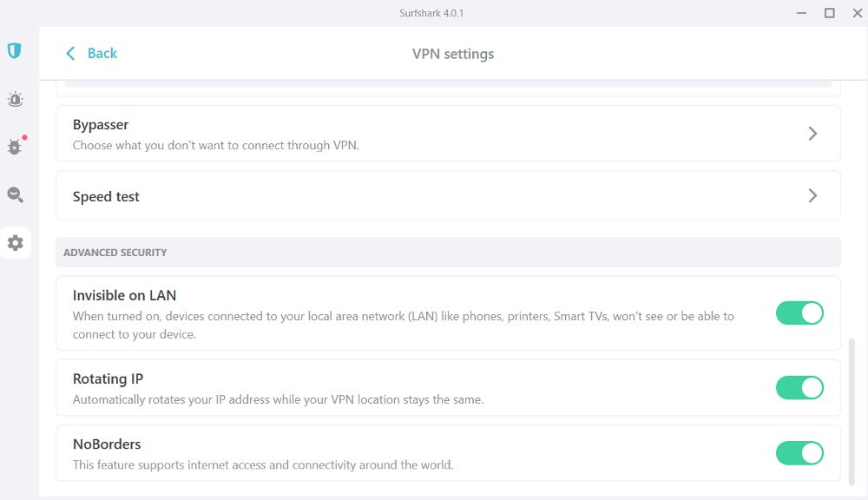Turn off Invisible on LAN toggle
This screenshot has height=500, width=868.
(x=799, y=312)
